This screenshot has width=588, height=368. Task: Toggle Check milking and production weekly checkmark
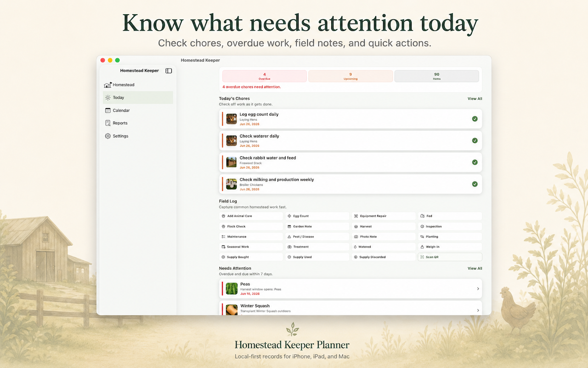(x=475, y=184)
